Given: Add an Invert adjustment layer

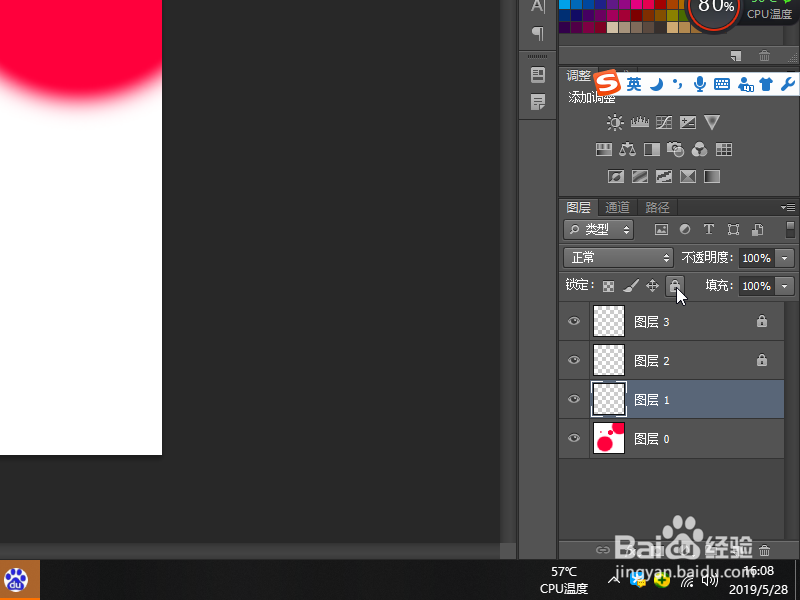Looking at the screenshot, I should (616, 177).
